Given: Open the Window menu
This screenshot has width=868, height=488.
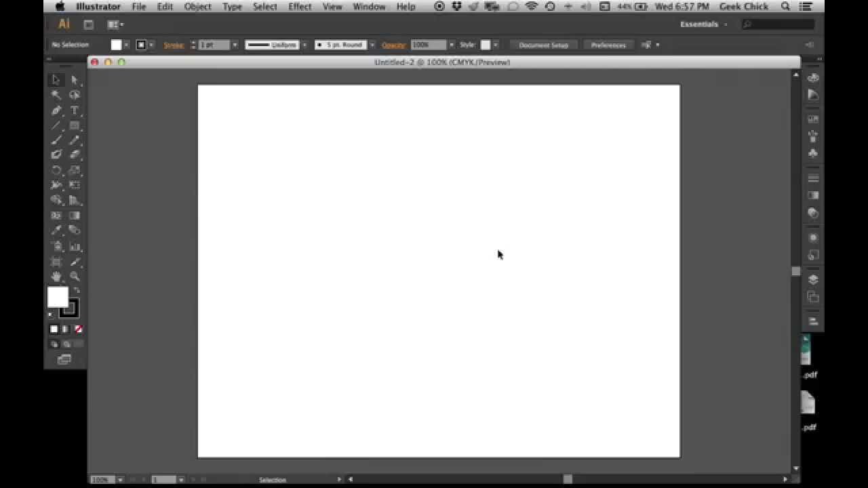Looking at the screenshot, I should click(x=370, y=7).
